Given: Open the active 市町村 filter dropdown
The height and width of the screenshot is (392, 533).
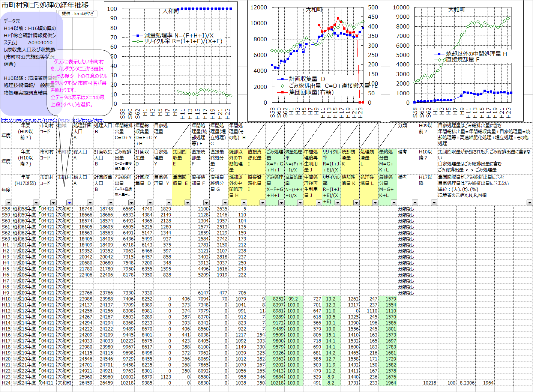Looking at the screenshot, I should [x=69, y=203].
